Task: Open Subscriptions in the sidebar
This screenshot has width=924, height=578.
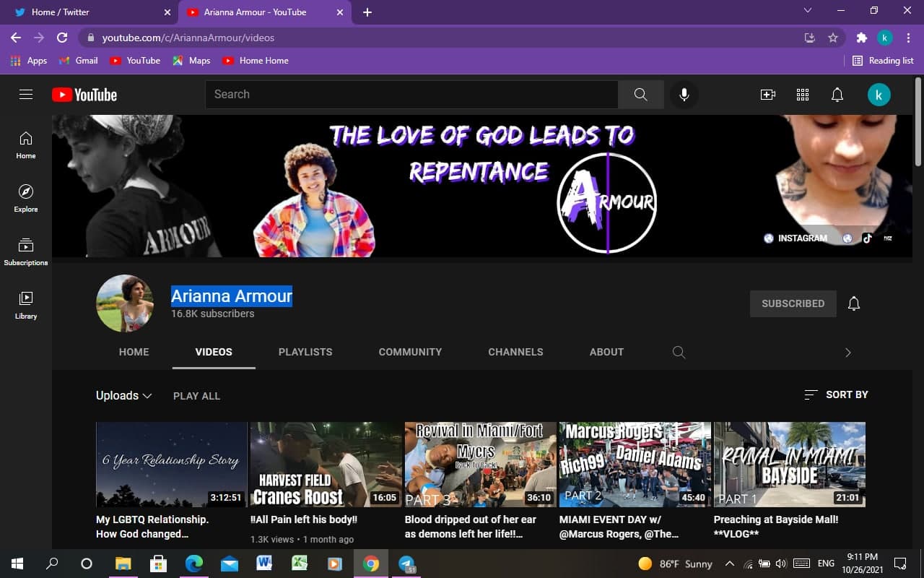Action: coord(26,251)
